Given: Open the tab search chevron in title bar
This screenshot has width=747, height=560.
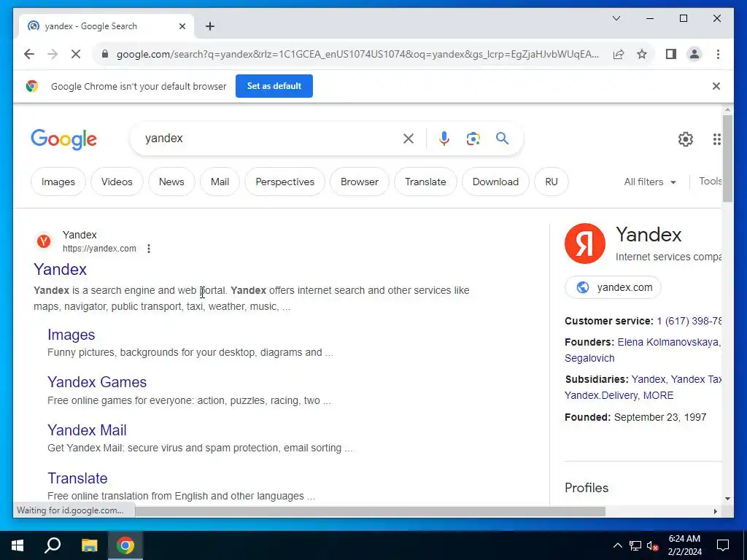Looking at the screenshot, I should pyautogui.click(x=616, y=18).
